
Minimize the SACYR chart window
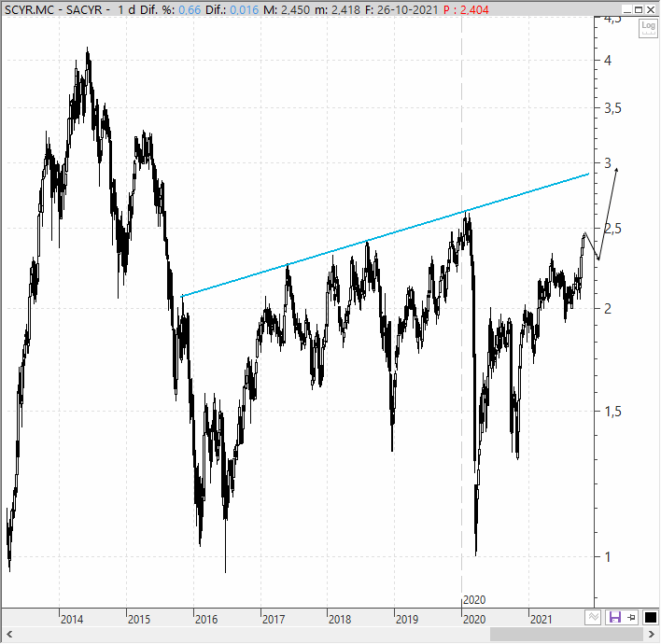click(626, 9)
